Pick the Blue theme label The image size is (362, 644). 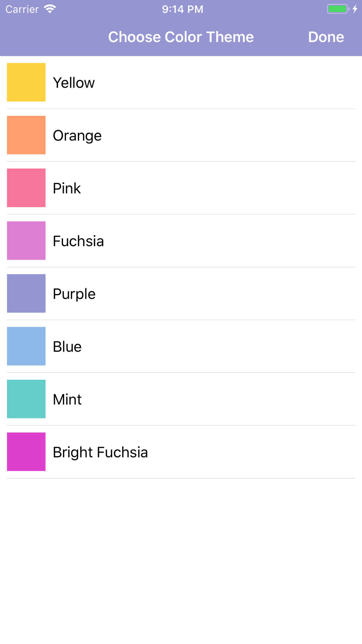[x=67, y=347]
